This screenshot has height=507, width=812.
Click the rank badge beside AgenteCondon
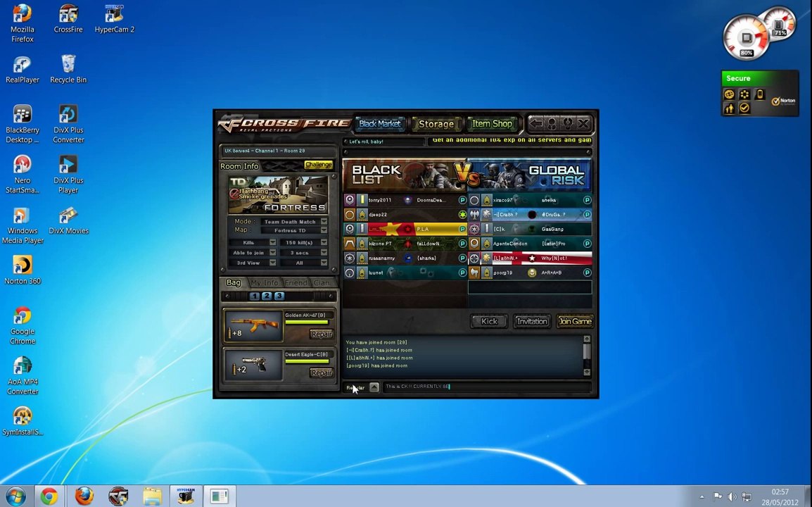coord(487,244)
